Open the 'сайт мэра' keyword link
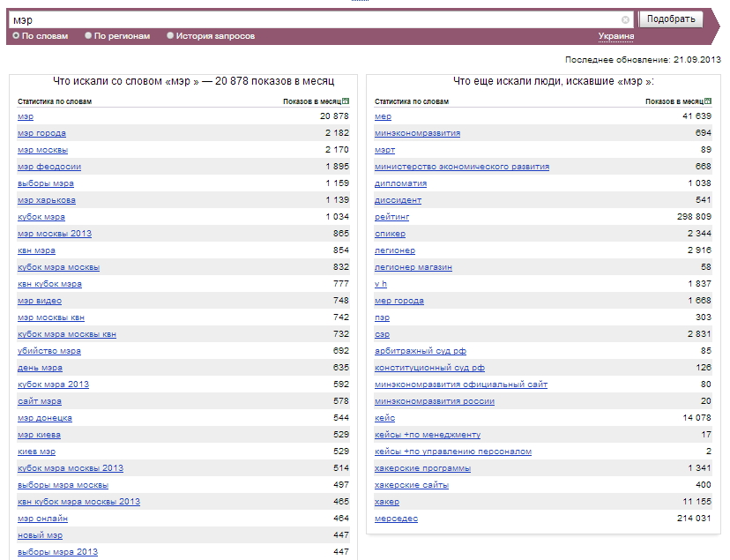Screen dimensions: 730x560 tap(40, 401)
